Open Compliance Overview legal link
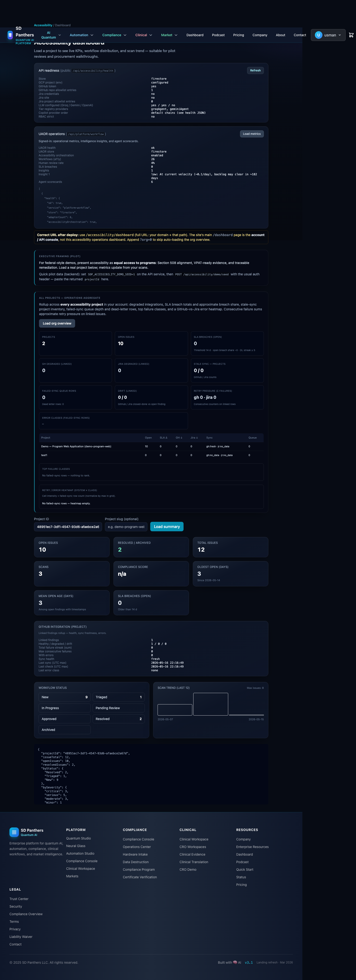 (26, 914)
